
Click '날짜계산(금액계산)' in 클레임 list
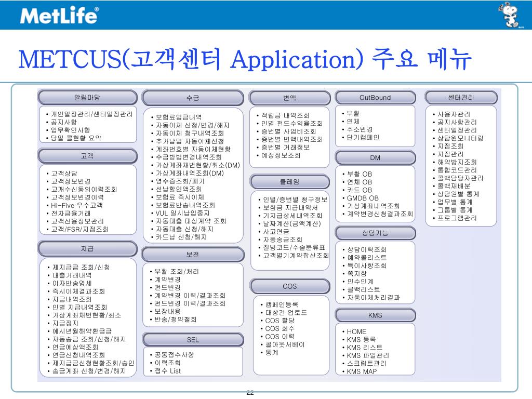292,223
